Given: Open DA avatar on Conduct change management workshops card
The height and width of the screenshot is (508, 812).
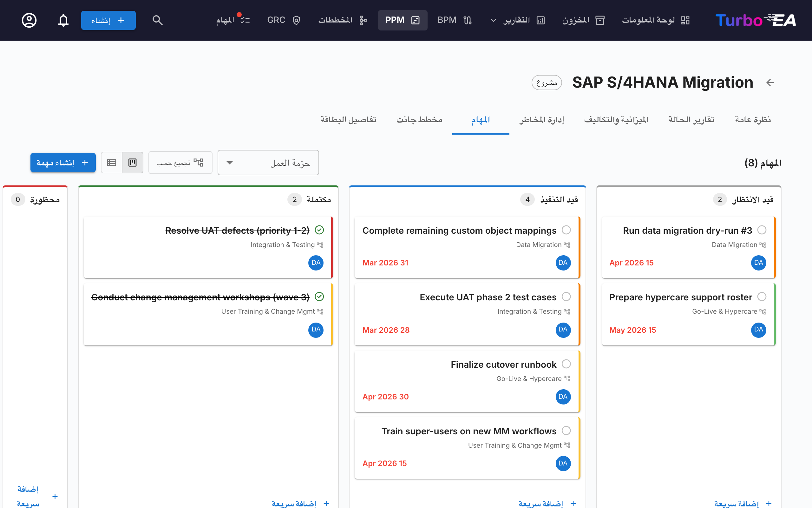Looking at the screenshot, I should click(316, 330).
